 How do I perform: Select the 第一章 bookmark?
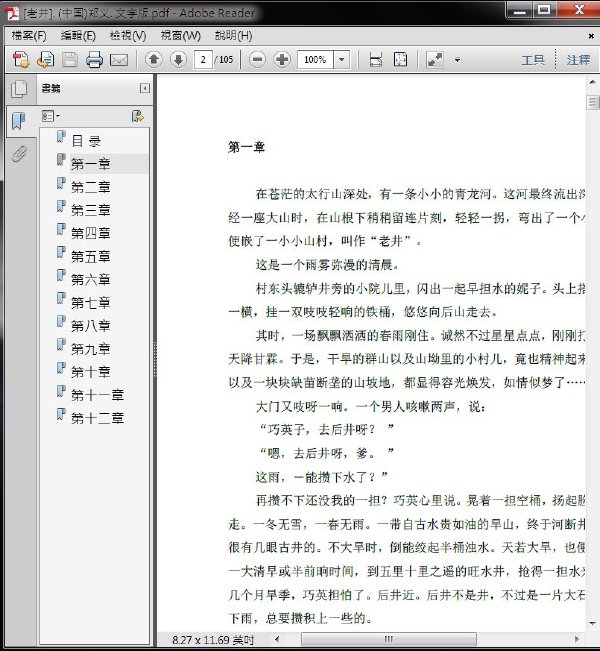pyautogui.click(x=91, y=164)
